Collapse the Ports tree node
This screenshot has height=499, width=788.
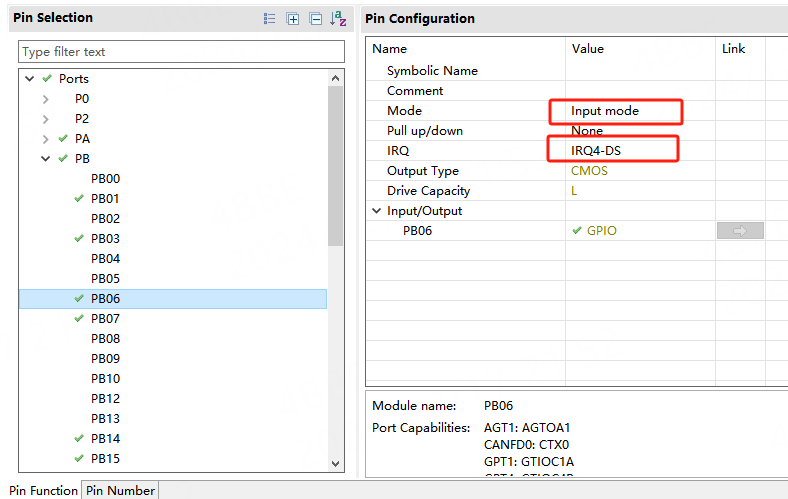coord(30,79)
